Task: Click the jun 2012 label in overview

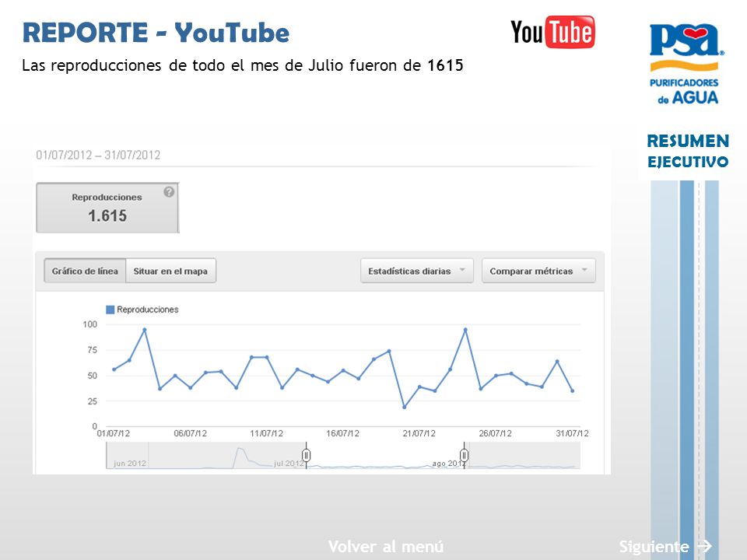Action: [x=130, y=464]
